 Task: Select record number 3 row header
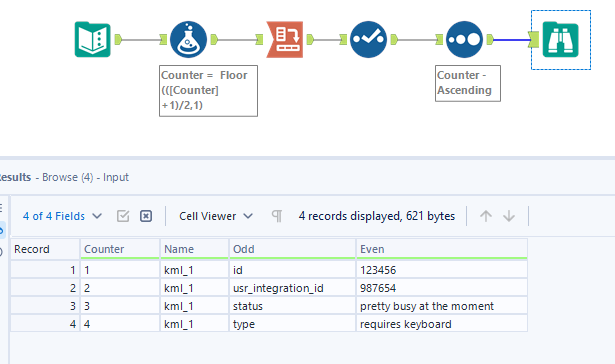click(x=45, y=306)
